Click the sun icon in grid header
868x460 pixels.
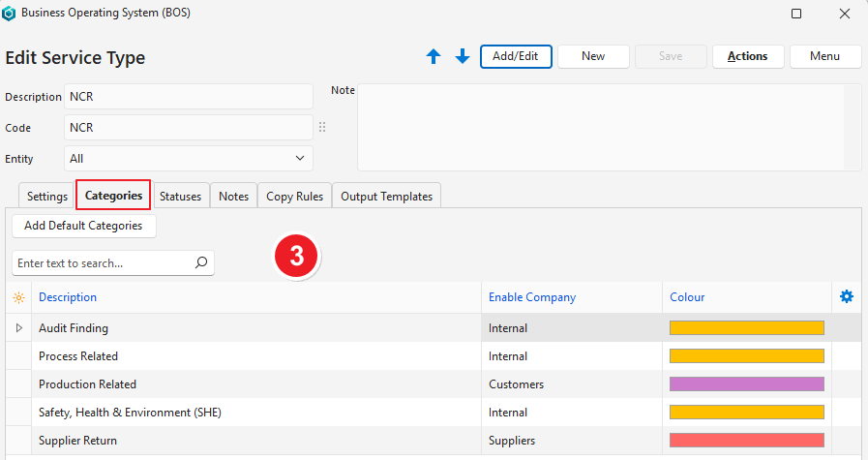18,297
